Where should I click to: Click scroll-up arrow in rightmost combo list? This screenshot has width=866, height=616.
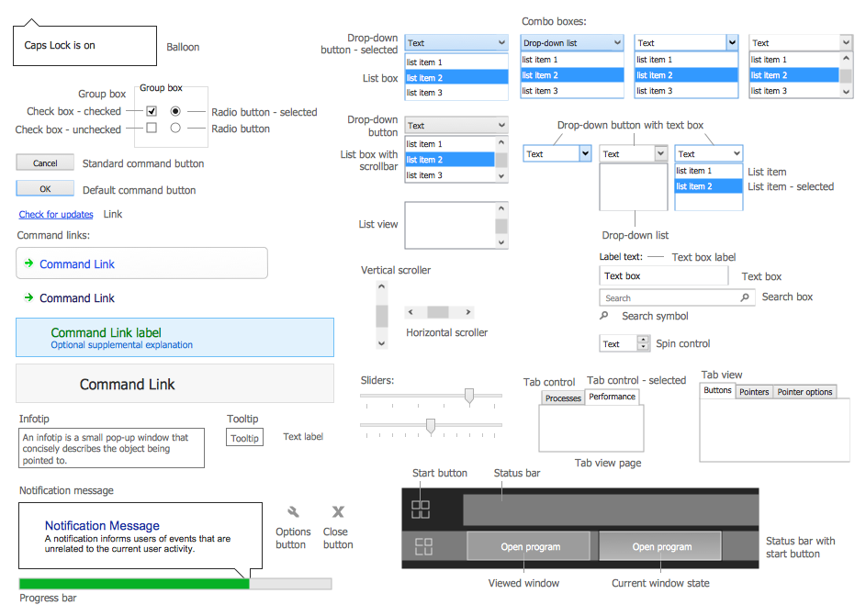coord(846,58)
